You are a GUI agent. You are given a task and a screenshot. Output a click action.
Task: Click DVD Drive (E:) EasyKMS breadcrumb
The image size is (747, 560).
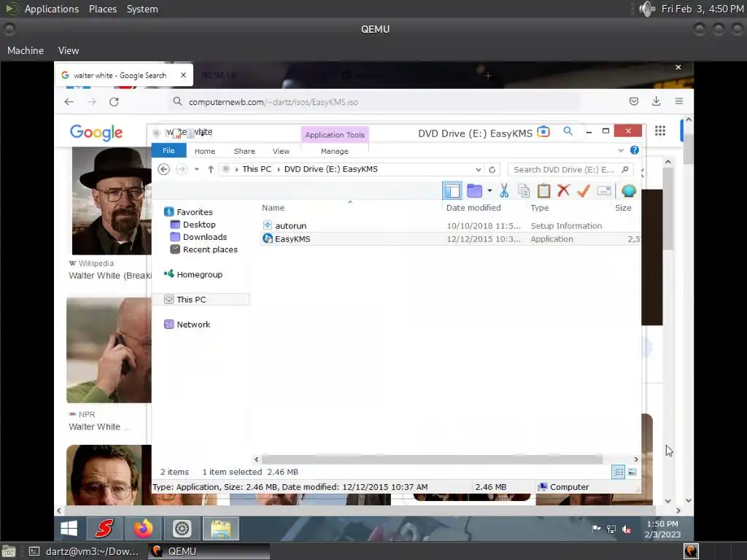331,169
